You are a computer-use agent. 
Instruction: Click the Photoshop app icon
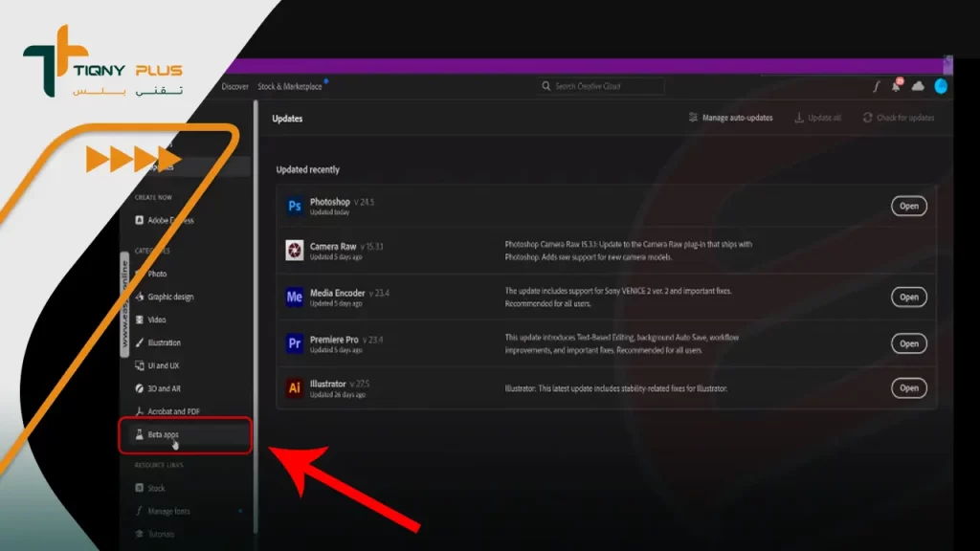pos(294,206)
